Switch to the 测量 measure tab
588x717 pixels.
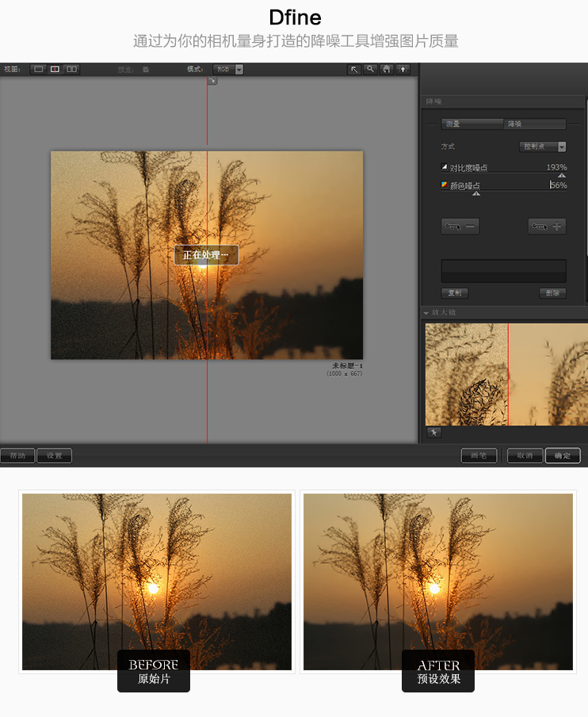472,124
